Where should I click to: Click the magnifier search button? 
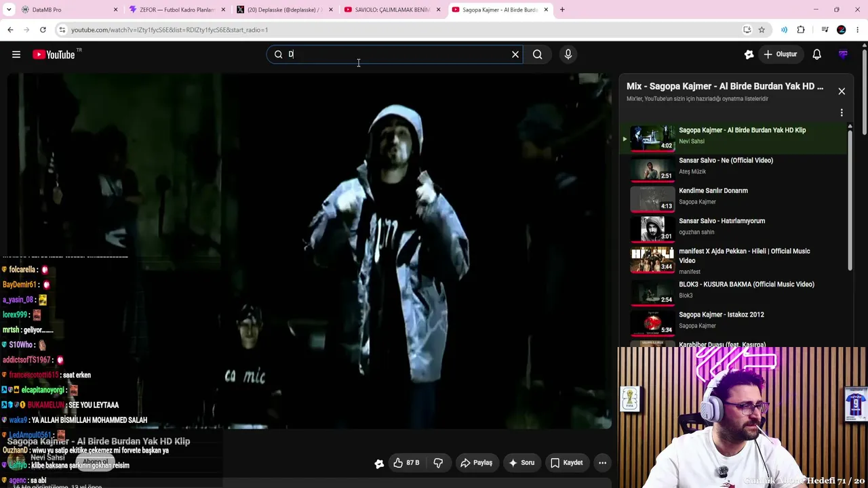[537, 54]
